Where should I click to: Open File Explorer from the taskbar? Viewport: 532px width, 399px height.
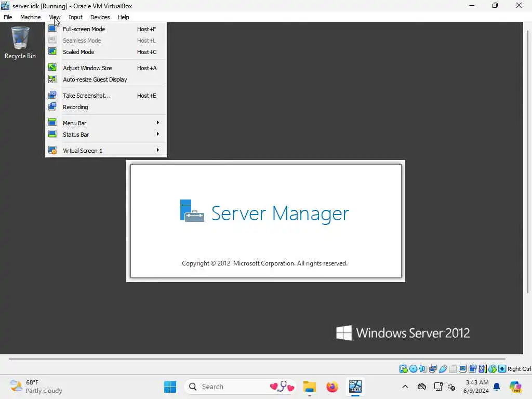pyautogui.click(x=310, y=387)
